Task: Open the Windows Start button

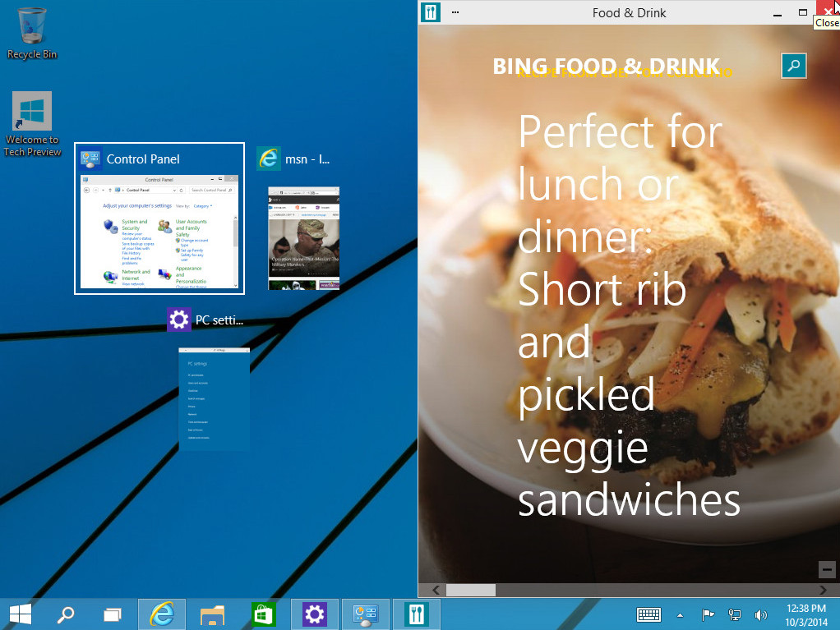Action: (21, 614)
